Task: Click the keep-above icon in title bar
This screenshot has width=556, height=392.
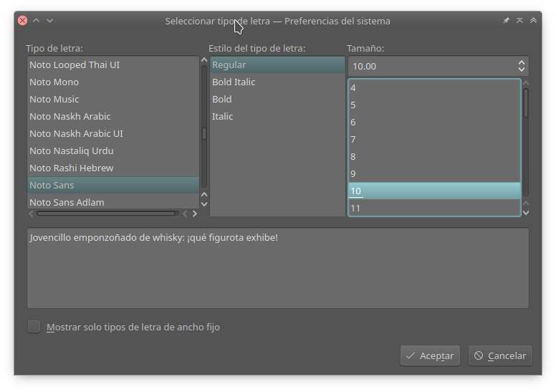Action: pos(520,21)
